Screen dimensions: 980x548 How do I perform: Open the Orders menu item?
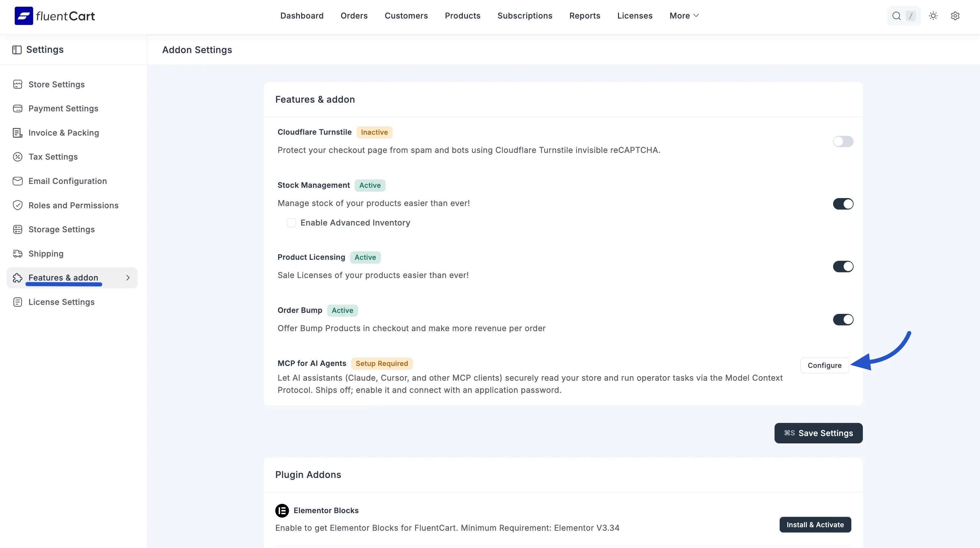[x=354, y=16]
